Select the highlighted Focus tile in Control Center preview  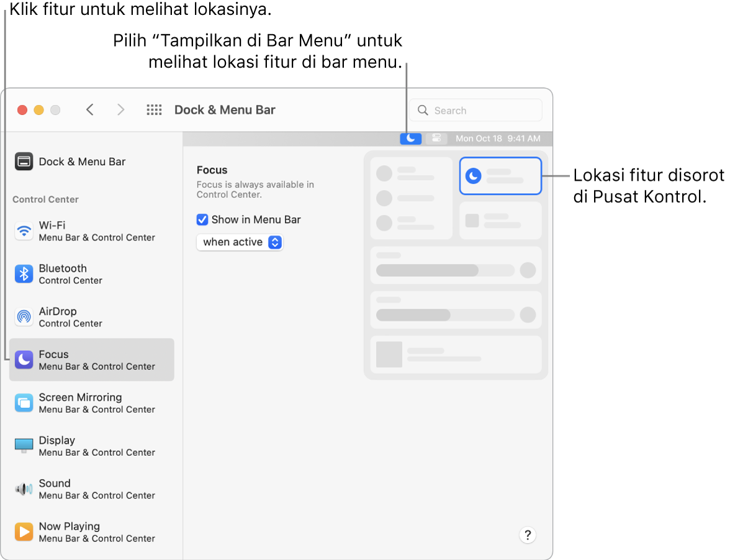(x=500, y=176)
